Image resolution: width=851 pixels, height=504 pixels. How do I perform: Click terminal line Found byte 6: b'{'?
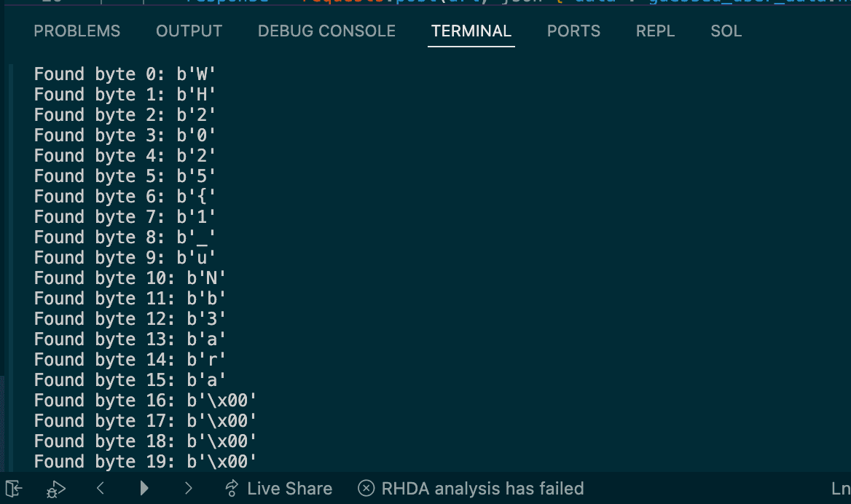pos(125,197)
